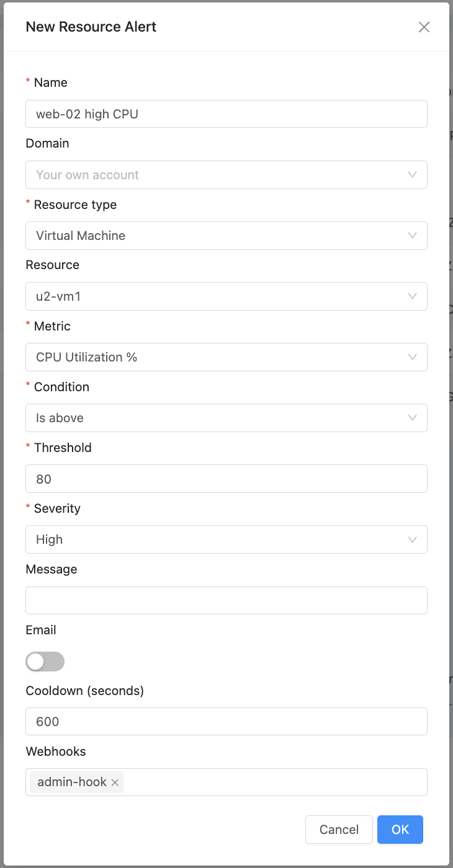
Task: Click the Name input field
Action: [x=226, y=114]
